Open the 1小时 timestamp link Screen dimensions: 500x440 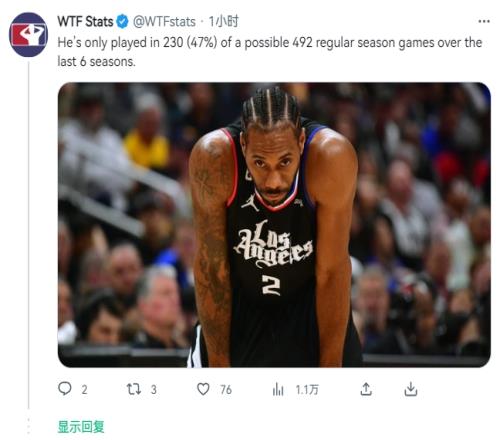223,22
